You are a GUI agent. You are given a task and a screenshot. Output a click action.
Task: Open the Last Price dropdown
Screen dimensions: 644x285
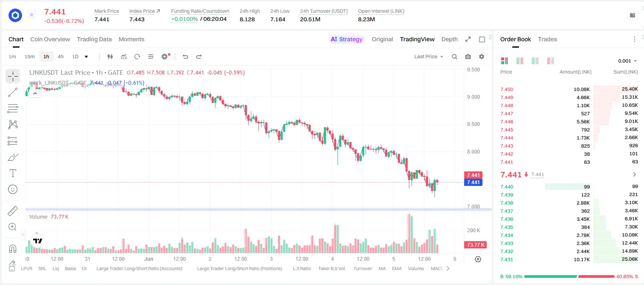point(428,57)
